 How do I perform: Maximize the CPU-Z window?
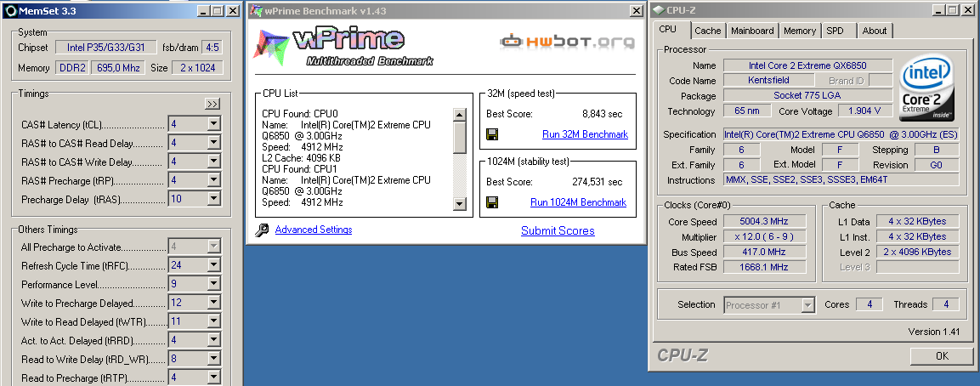951,10
